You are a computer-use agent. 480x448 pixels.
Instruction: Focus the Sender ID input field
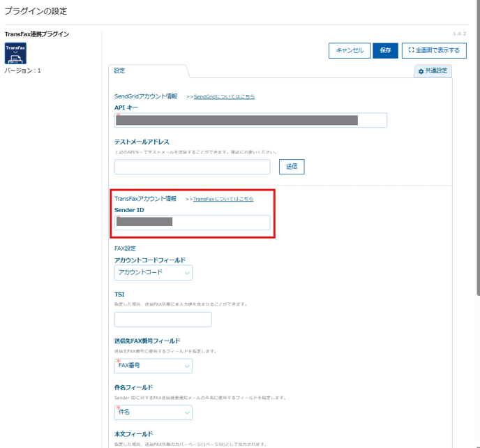(x=193, y=223)
